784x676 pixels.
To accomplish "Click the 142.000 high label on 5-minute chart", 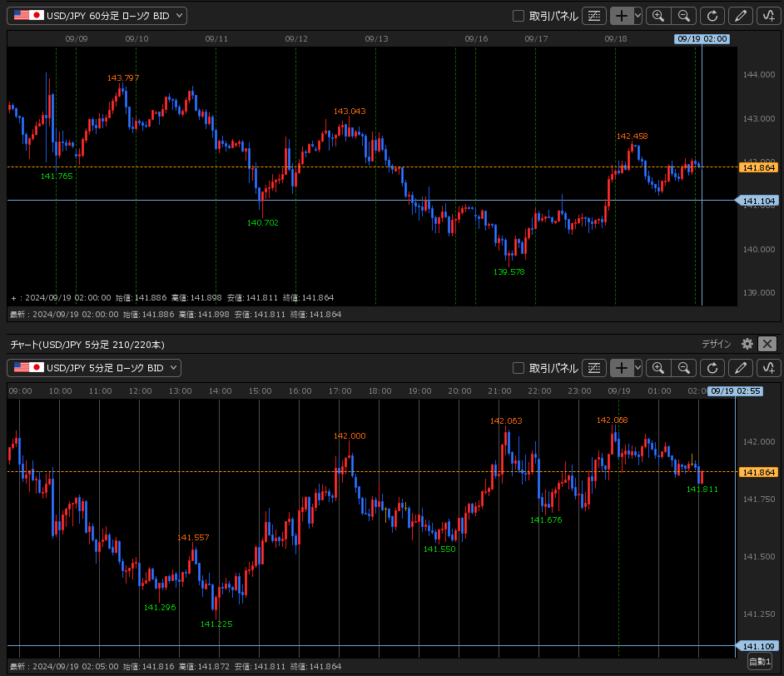I will [x=350, y=436].
